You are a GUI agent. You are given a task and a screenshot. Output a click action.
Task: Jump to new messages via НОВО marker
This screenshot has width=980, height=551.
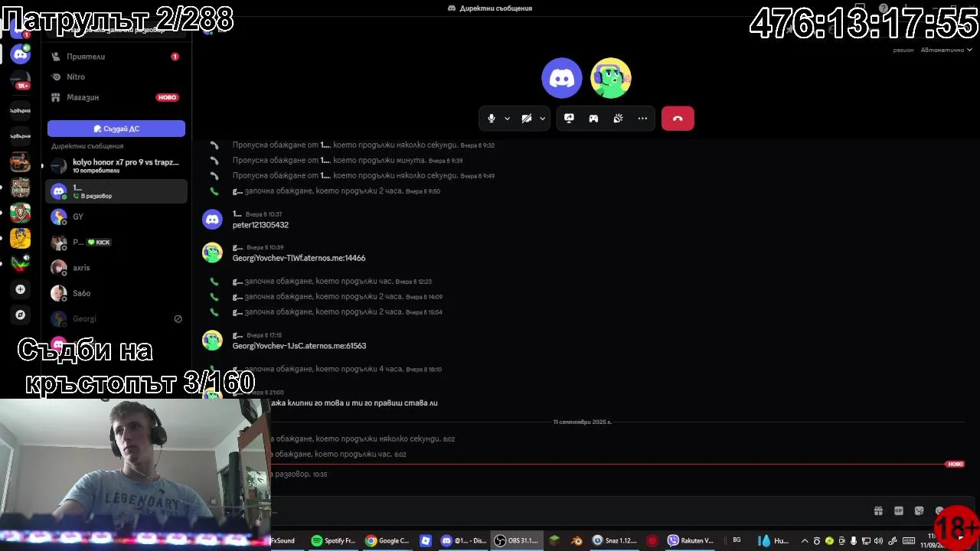tap(955, 464)
